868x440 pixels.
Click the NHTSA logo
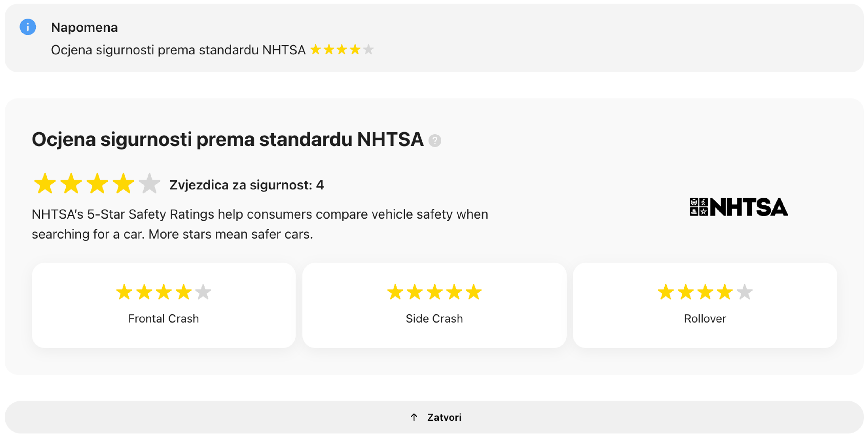point(739,207)
